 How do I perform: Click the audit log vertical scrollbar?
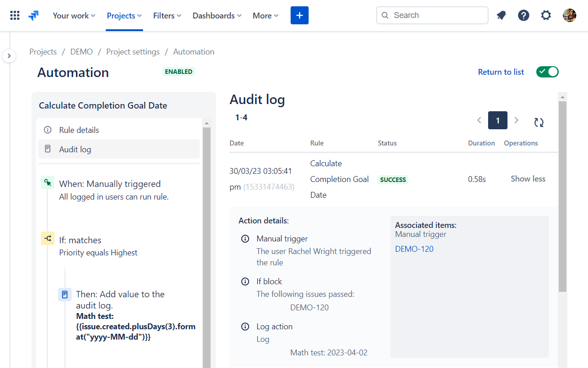click(x=562, y=196)
